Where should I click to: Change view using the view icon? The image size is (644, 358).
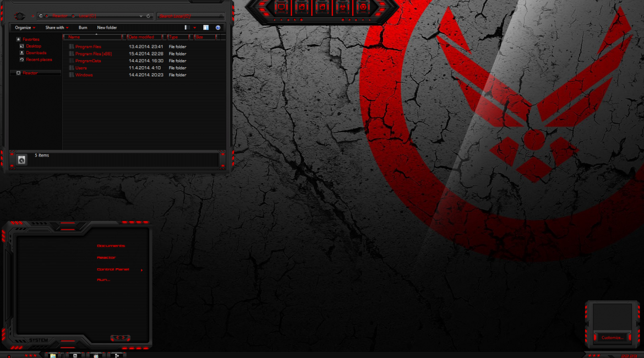(187, 28)
